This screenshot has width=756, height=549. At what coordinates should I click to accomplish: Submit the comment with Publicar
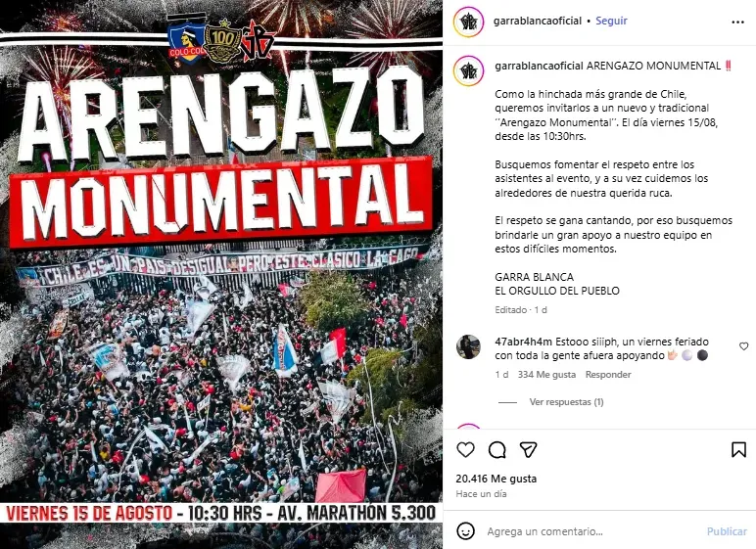tap(727, 531)
